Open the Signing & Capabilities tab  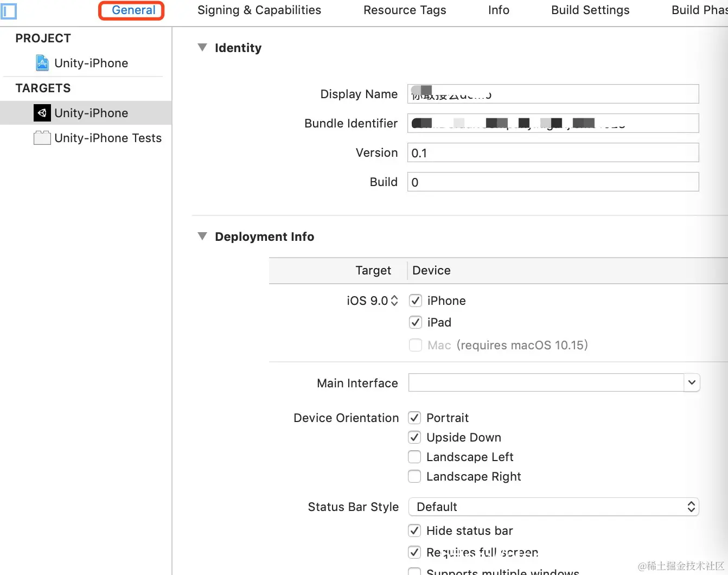click(x=259, y=10)
